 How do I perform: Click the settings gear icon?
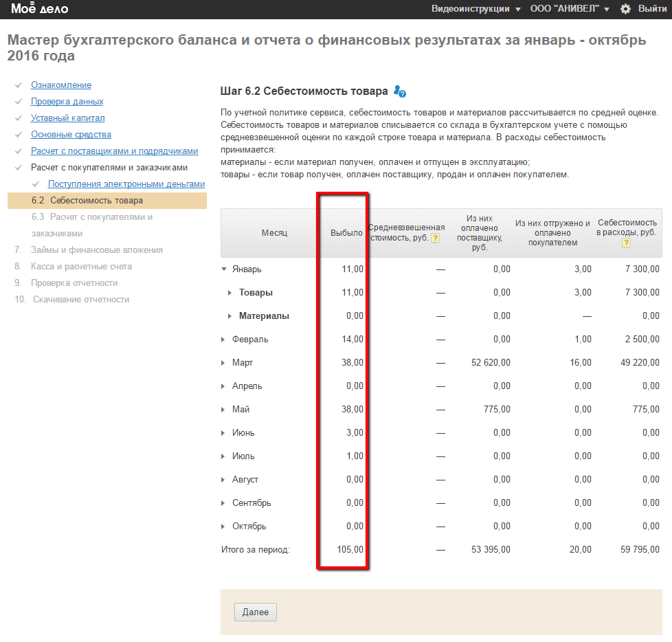(x=625, y=9)
